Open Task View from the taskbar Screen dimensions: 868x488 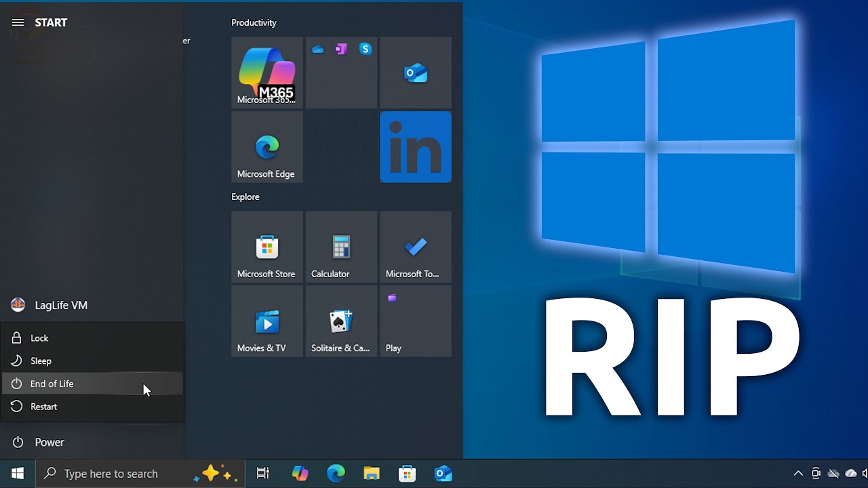point(263,473)
